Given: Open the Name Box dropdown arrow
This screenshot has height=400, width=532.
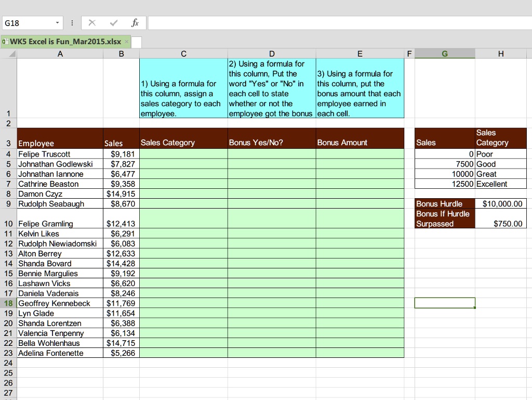Looking at the screenshot, I should point(58,22).
